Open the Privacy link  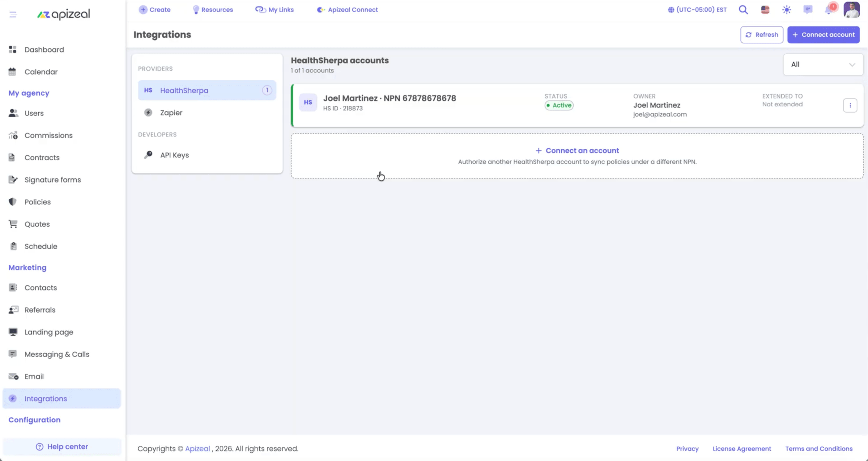[x=688, y=449]
